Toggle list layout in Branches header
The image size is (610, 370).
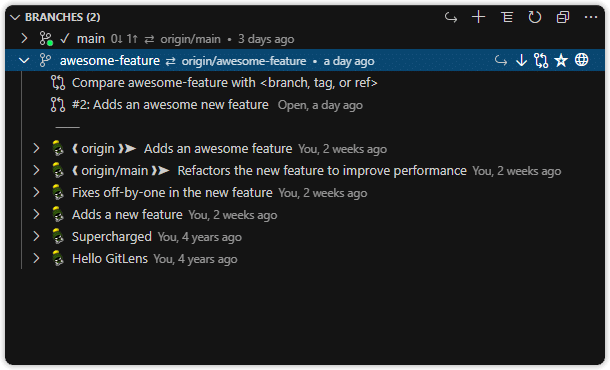[507, 17]
